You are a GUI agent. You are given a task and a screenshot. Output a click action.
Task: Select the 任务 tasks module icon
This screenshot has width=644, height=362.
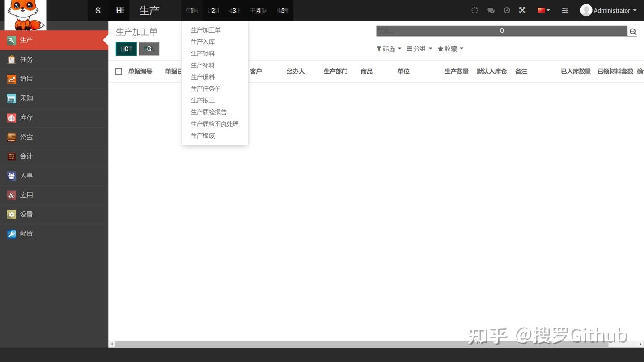click(x=26, y=59)
